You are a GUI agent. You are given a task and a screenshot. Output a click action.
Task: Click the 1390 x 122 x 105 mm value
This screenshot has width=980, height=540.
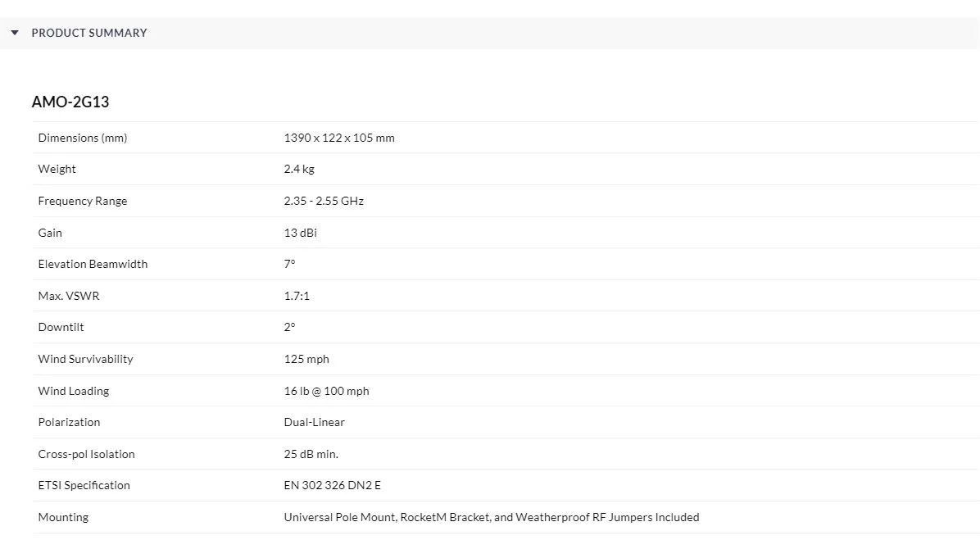click(339, 138)
